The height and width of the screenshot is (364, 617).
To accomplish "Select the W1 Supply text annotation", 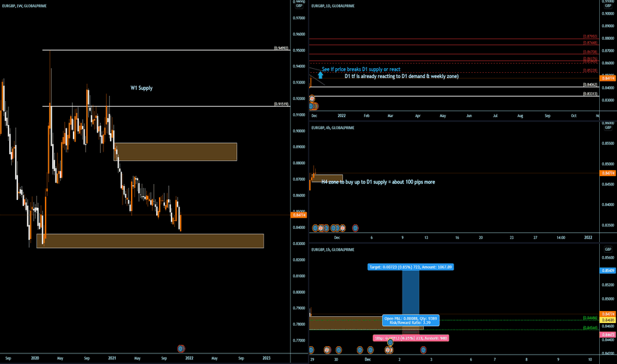I will click(142, 88).
